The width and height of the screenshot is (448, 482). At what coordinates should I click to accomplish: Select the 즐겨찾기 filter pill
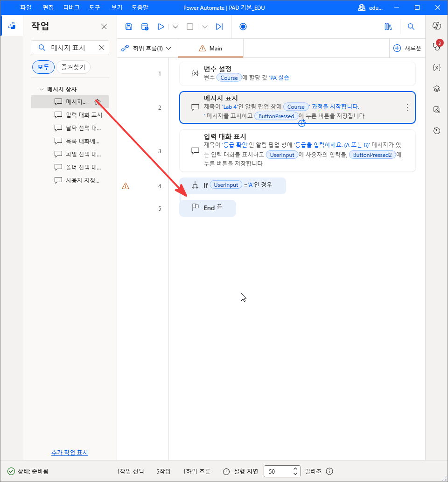pyautogui.click(x=73, y=67)
